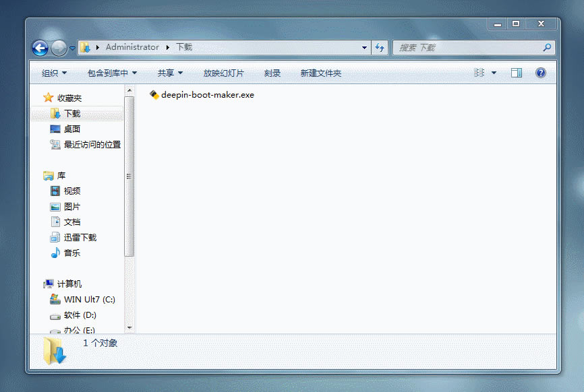Open the view options dropdown arrow

[494, 73]
